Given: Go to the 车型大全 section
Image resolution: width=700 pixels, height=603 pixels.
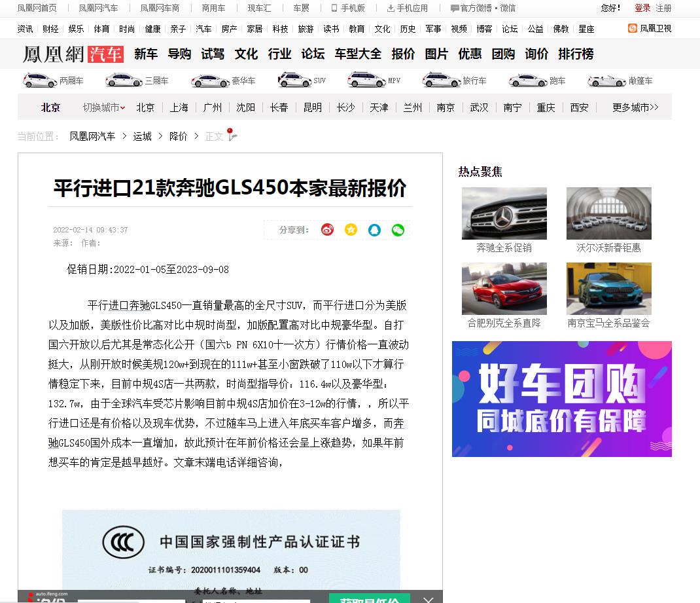Looking at the screenshot, I should click(x=358, y=54).
